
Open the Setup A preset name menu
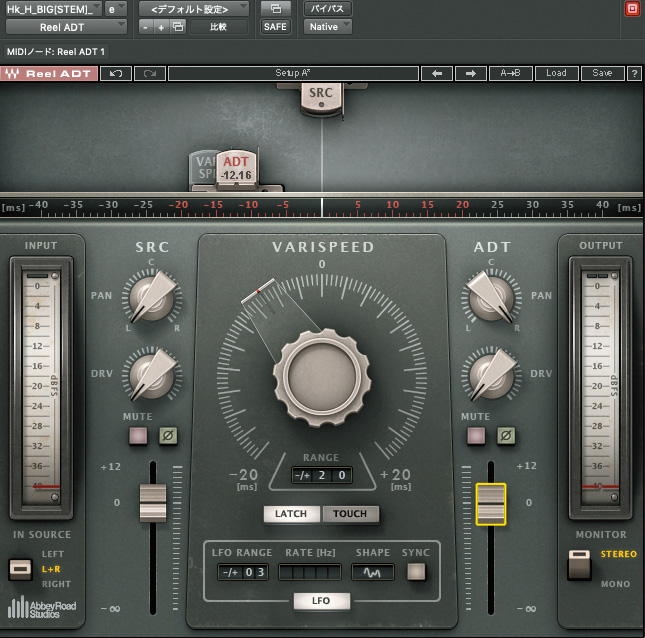pyautogui.click(x=293, y=74)
